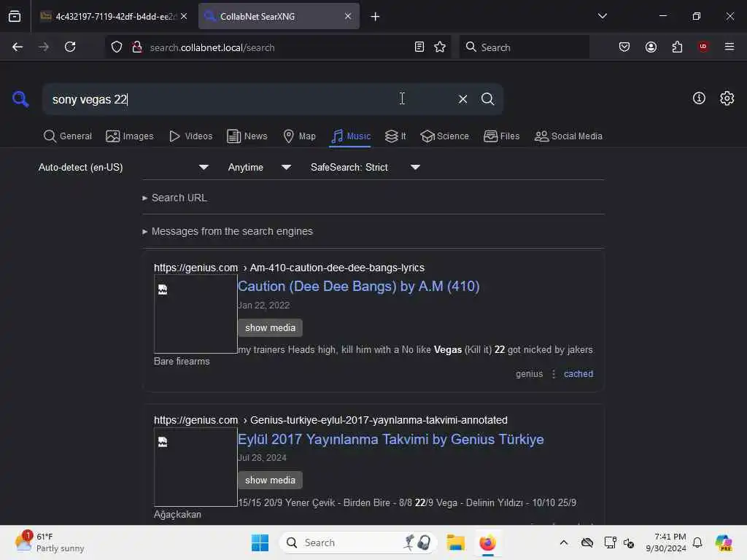
Task: Open the SearXNG about info icon
Action: 698,98
